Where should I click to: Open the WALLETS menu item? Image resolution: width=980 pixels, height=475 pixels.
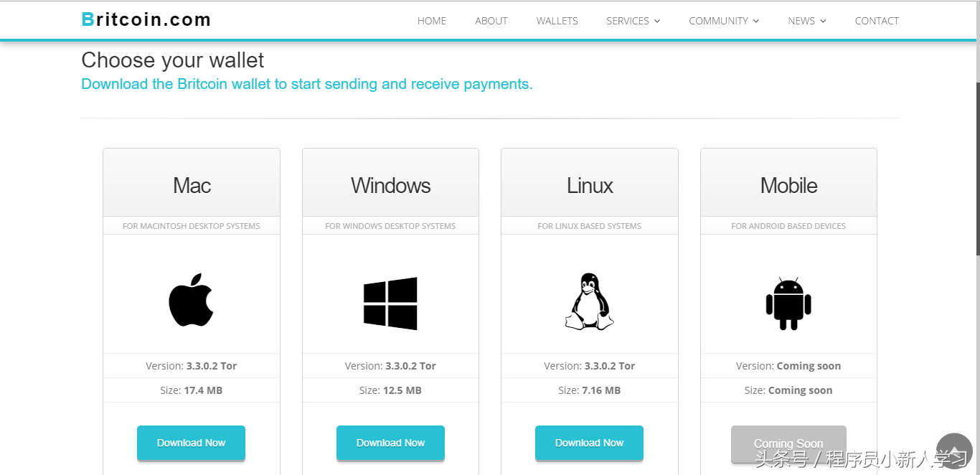click(557, 21)
